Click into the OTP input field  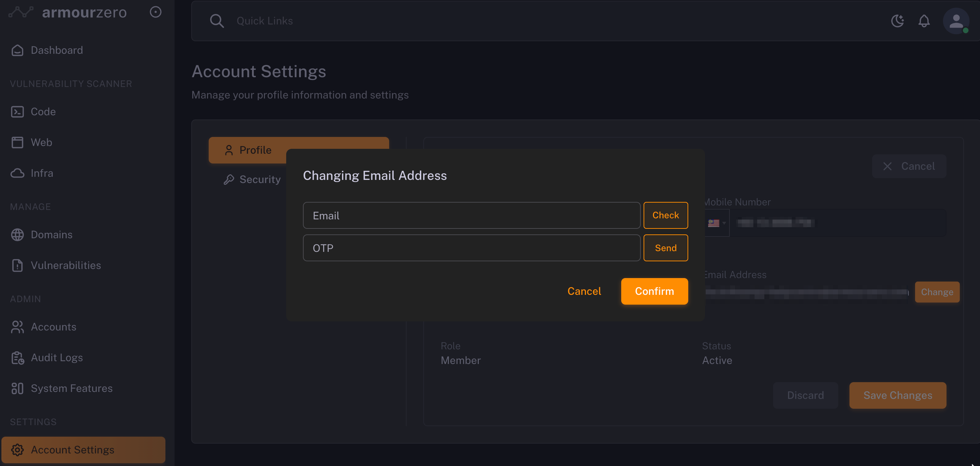click(471, 248)
